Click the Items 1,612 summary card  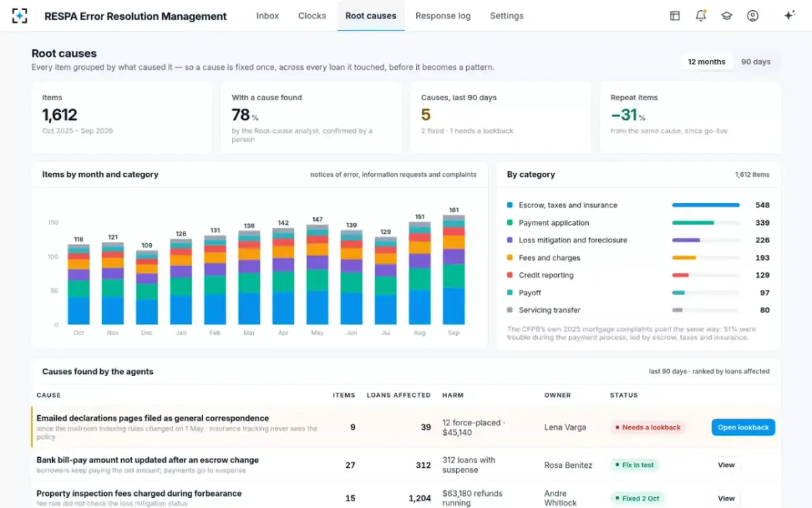point(122,118)
